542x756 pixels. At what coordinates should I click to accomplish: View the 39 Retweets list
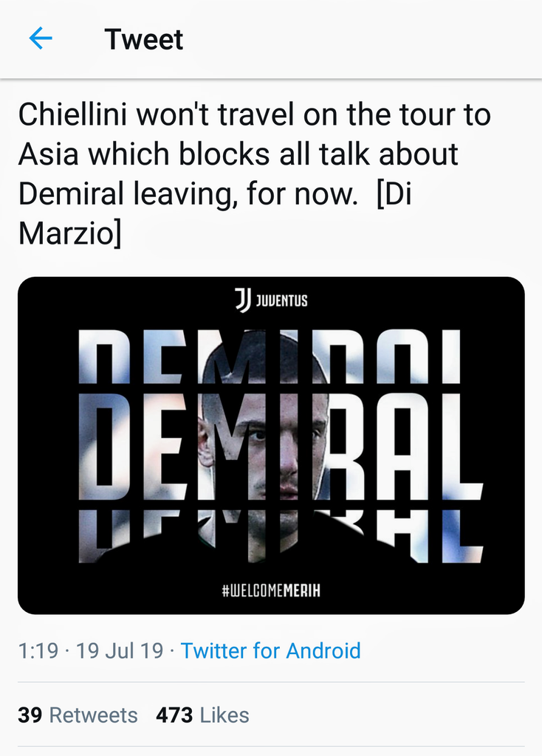[x=78, y=715]
